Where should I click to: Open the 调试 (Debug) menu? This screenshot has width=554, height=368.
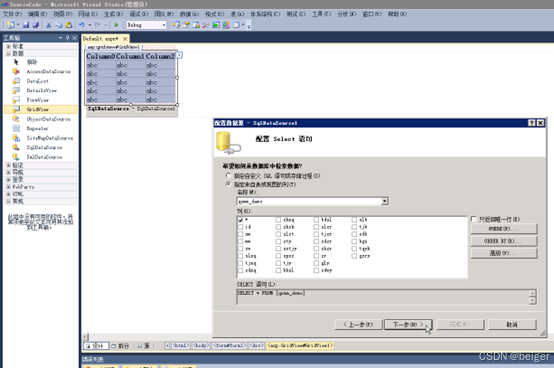pyautogui.click(x=139, y=14)
